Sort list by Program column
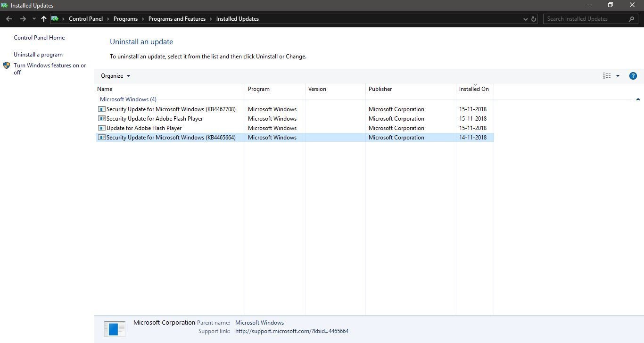The width and height of the screenshot is (644, 343). [x=275, y=89]
